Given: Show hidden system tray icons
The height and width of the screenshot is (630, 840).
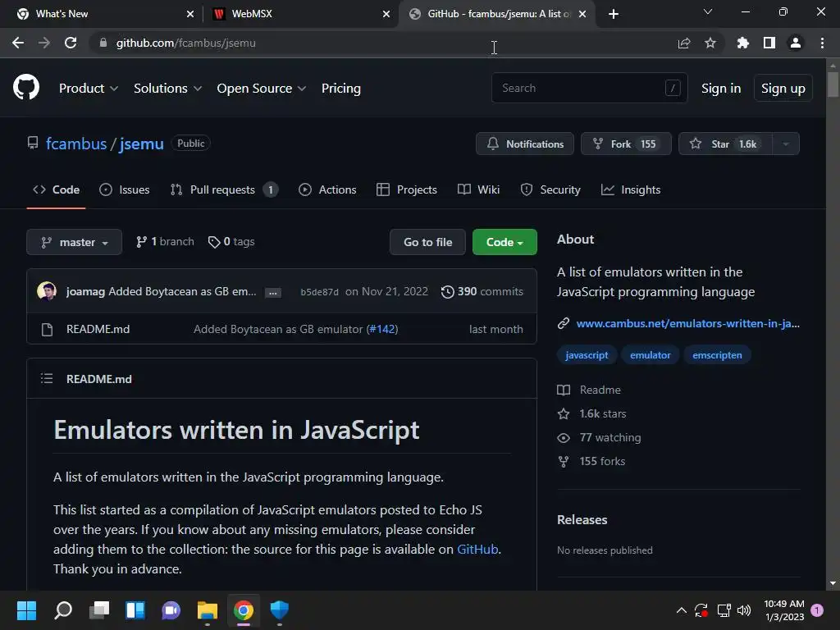Looking at the screenshot, I should [681, 610].
